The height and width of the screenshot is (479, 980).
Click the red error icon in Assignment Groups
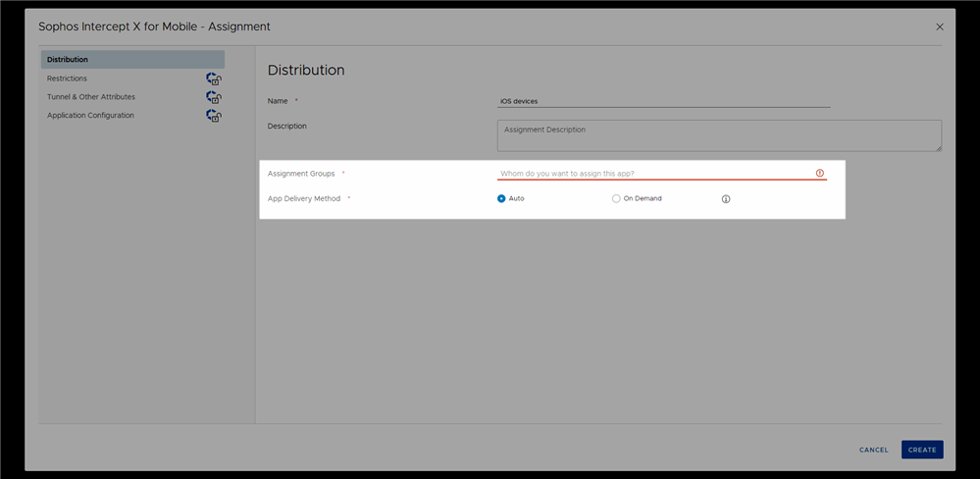point(820,173)
